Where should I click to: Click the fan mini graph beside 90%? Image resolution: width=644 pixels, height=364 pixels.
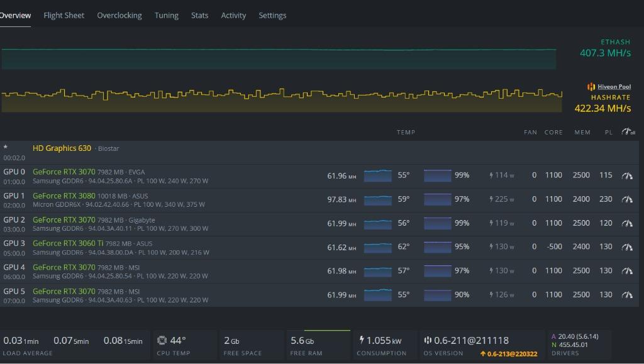click(438, 295)
